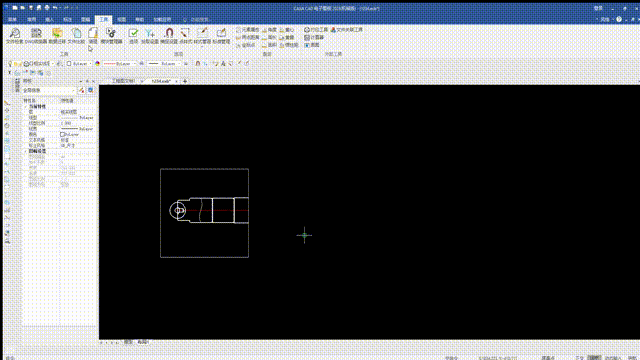The width and height of the screenshot is (640, 360).
Task: Click the quick-select icon beside the properties dropdown
Action: [x=82, y=90]
